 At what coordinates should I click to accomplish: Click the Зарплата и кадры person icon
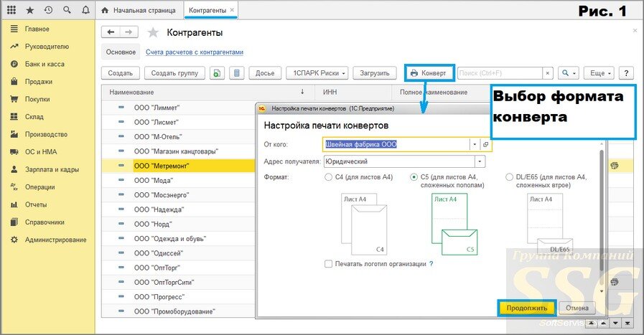click(x=14, y=169)
